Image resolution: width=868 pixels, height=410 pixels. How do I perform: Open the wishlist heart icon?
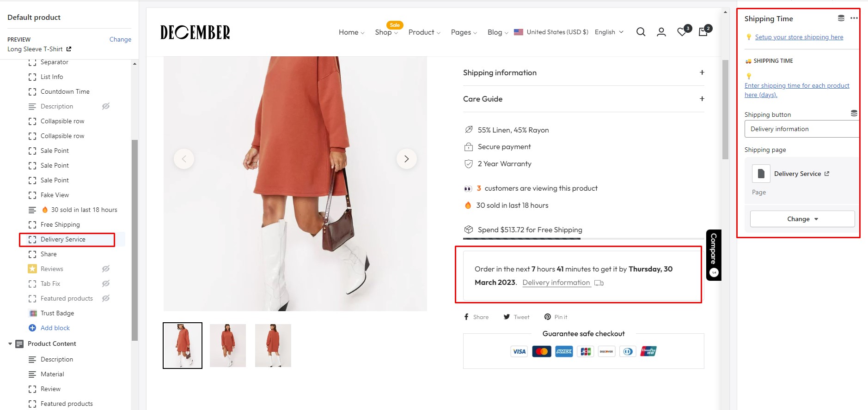tap(682, 32)
